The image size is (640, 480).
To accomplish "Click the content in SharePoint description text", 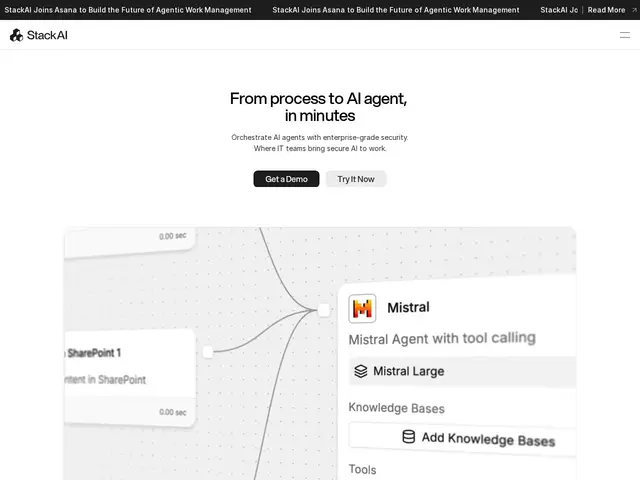I will (x=105, y=380).
